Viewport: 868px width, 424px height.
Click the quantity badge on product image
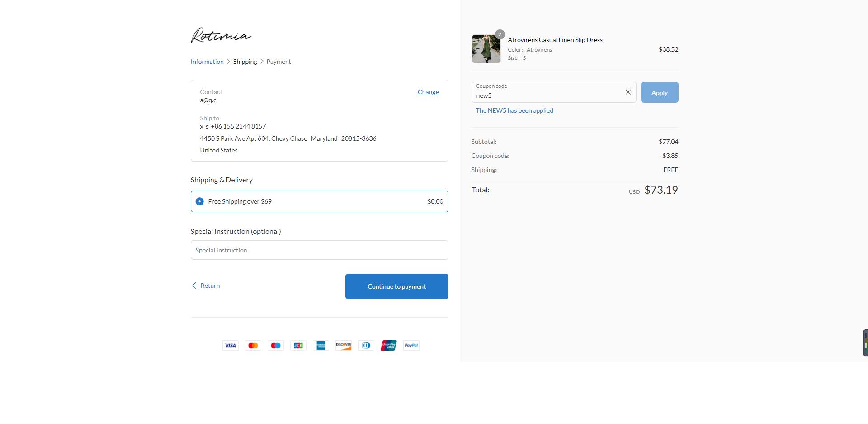click(x=500, y=34)
